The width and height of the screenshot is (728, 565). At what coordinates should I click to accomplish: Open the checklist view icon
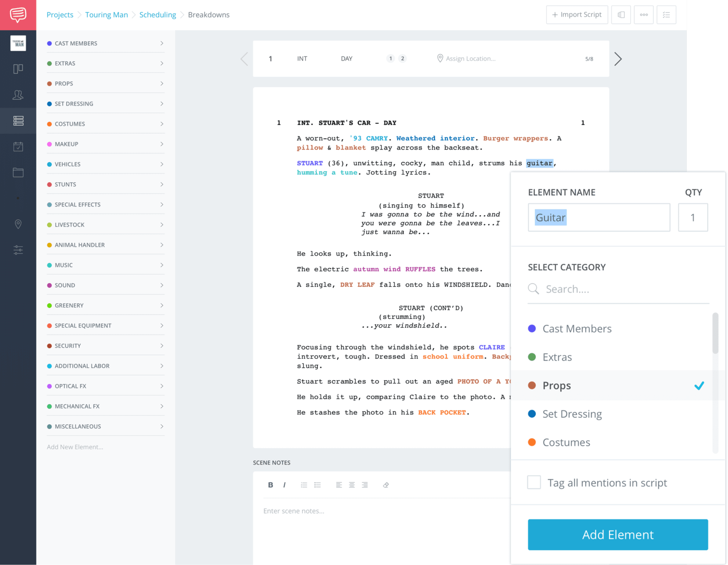[666, 15]
